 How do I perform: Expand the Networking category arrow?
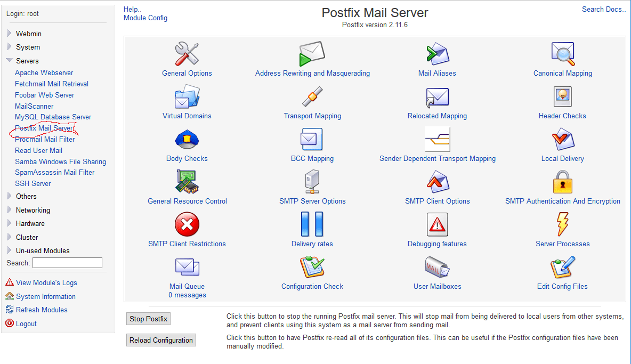point(9,209)
